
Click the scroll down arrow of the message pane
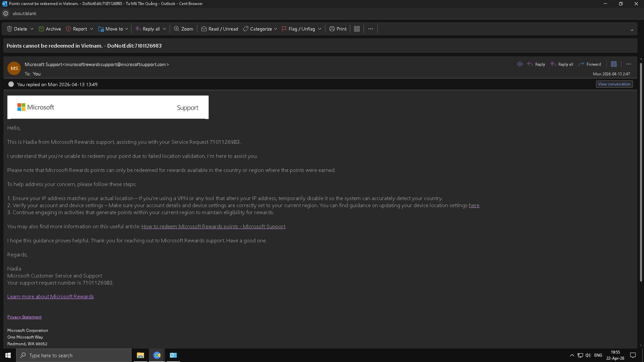tap(641, 345)
